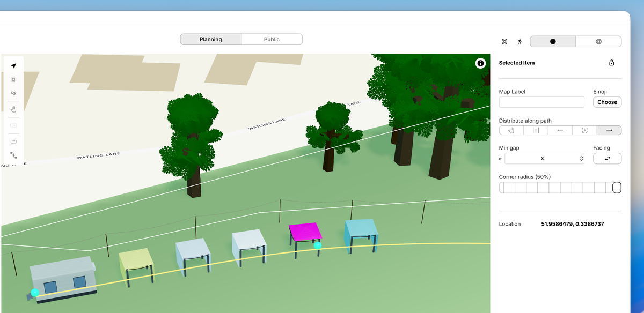Select the arrow pointer tool
This screenshot has width=644, height=313.
(x=13, y=66)
